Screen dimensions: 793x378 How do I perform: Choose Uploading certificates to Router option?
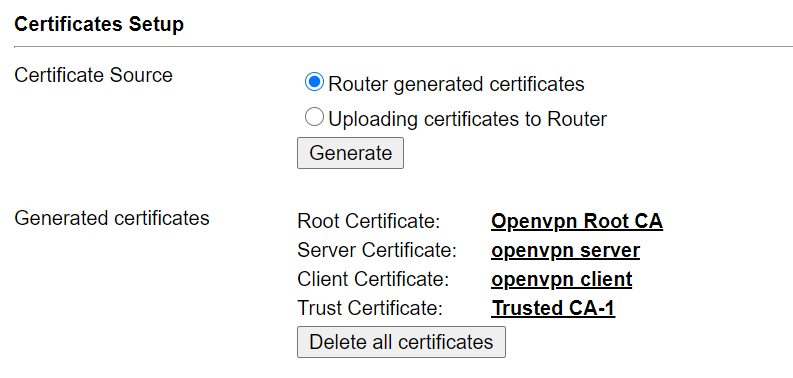click(x=314, y=117)
